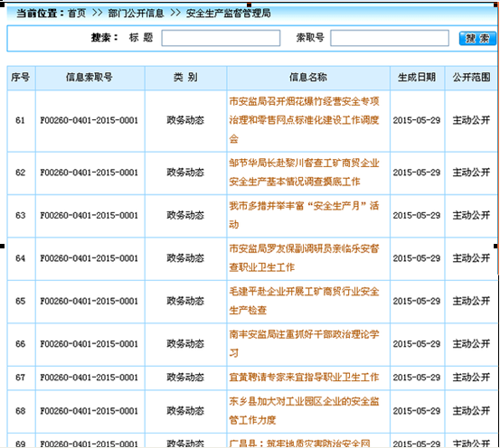The height and width of the screenshot is (448, 500).
Task: Open article 东乡县加大对工业园区企业的安全监管
Action: point(304,410)
